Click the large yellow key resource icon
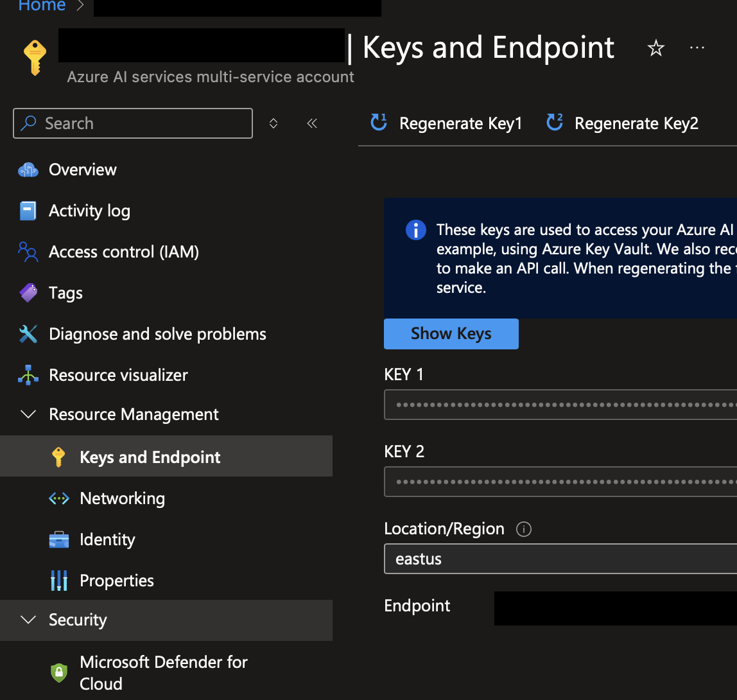The height and width of the screenshot is (700, 737). click(x=35, y=57)
